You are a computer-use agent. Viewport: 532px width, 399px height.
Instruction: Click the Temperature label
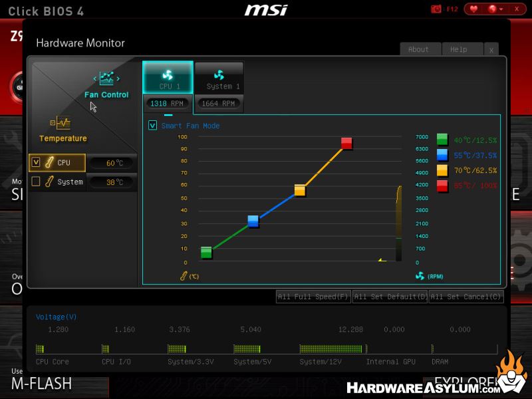63,138
